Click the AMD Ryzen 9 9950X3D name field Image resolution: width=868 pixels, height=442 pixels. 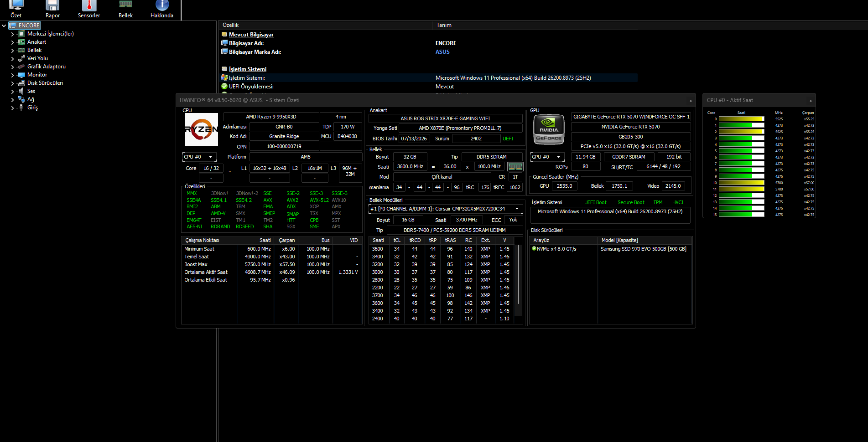271,117
